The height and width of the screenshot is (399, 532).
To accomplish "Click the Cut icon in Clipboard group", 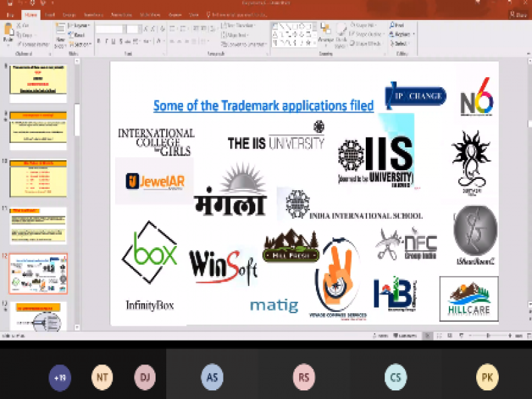I will (24, 25).
